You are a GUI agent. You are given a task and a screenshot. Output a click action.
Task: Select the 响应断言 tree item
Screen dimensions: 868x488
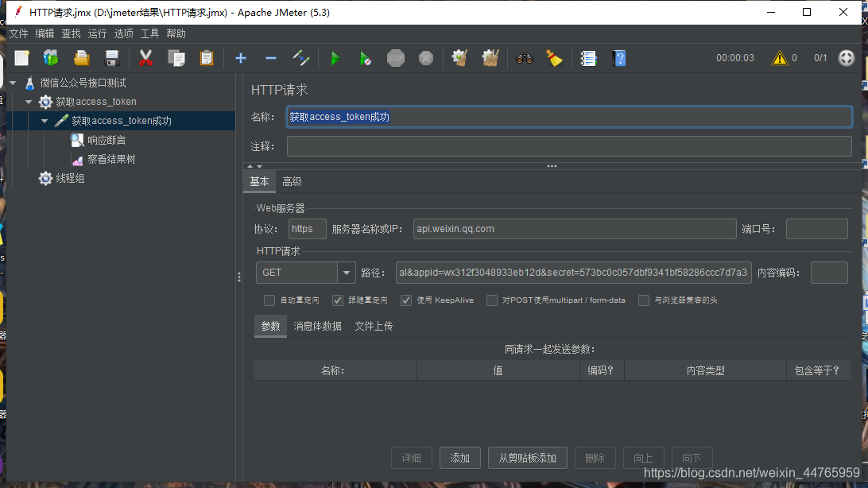pyautogui.click(x=107, y=140)
